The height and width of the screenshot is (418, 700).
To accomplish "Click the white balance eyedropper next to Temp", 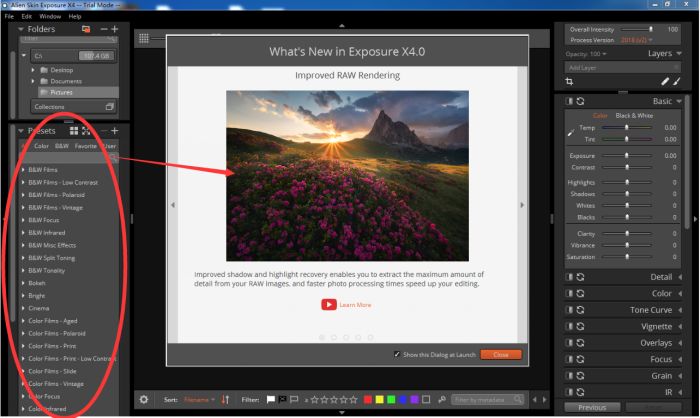I will 571,133.
